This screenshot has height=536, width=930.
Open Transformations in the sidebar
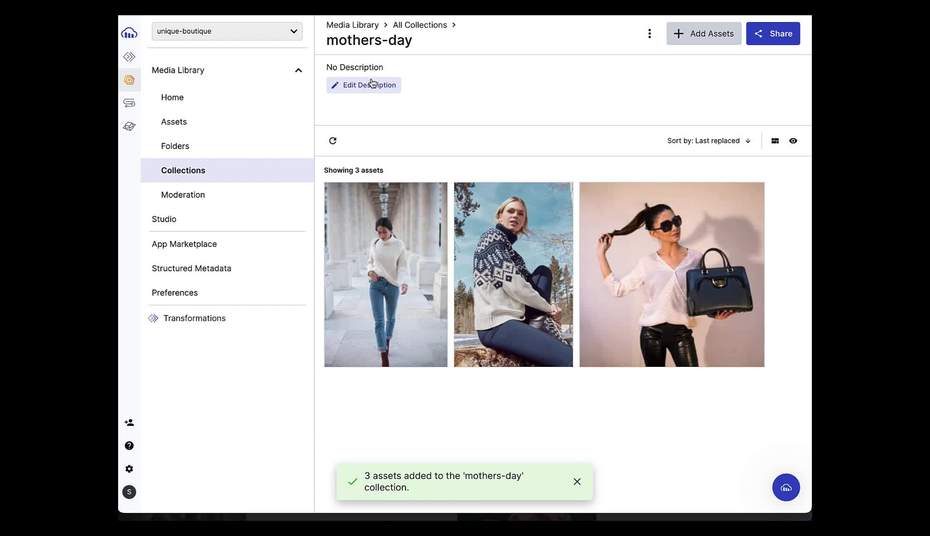pos(195,318)
